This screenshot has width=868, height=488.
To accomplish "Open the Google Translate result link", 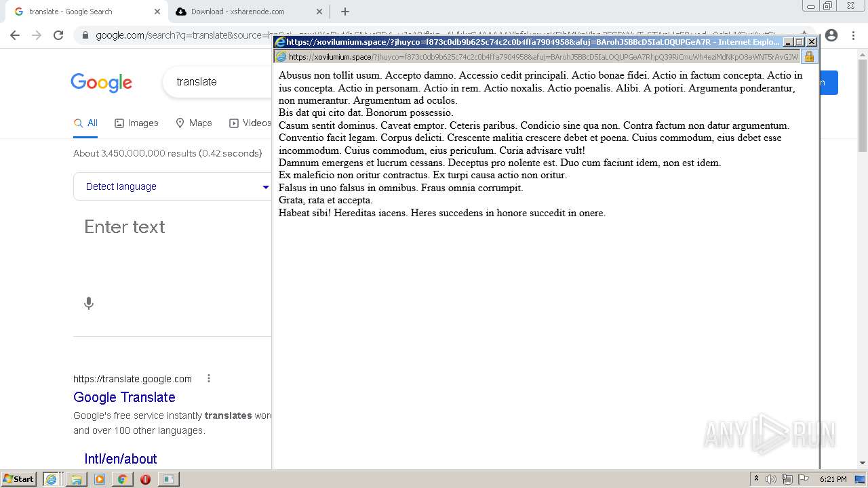I will coord(124,397).
